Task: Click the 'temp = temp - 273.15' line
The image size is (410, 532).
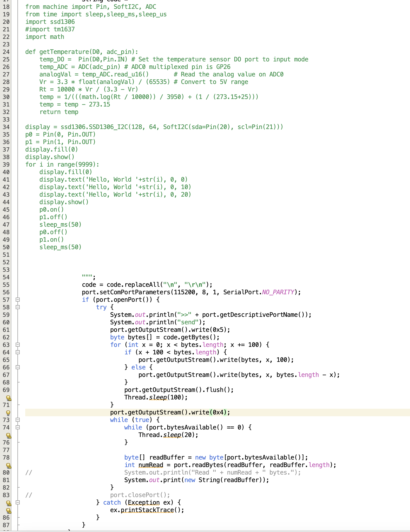Action: point(75,104)
